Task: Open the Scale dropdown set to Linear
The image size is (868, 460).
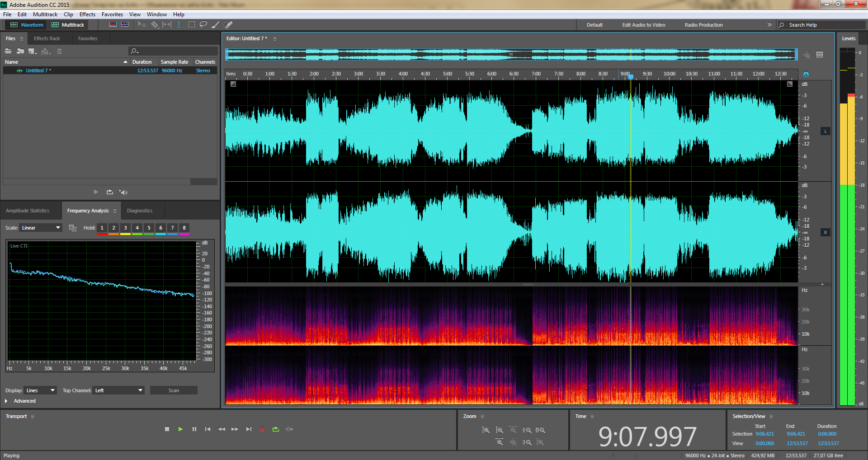Action: (x=41, y=228)
